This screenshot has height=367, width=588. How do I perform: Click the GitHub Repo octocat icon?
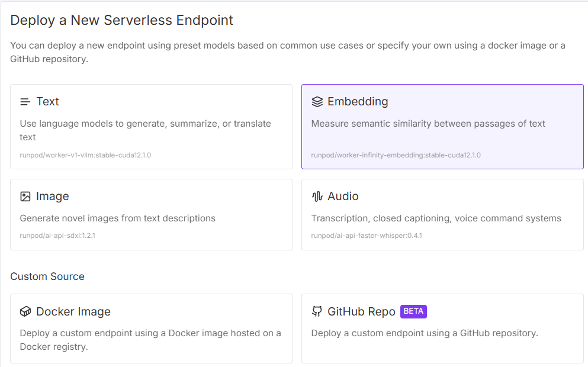pos(317,312)
